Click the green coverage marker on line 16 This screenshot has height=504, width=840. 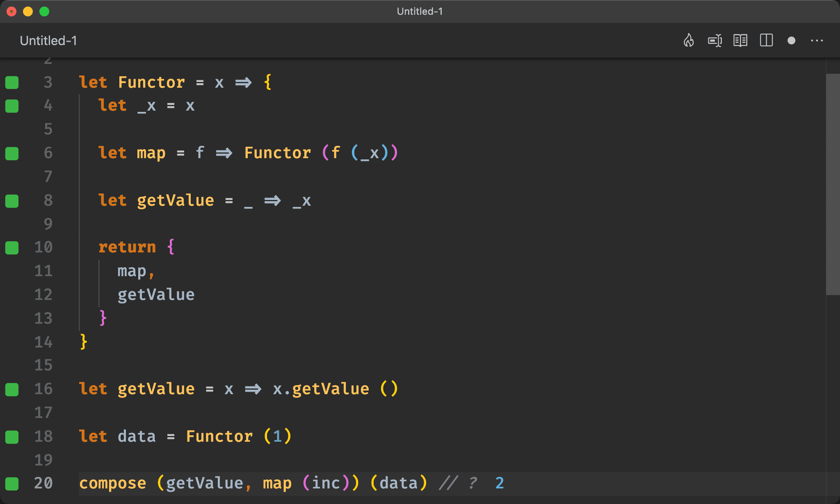point(12,390)
